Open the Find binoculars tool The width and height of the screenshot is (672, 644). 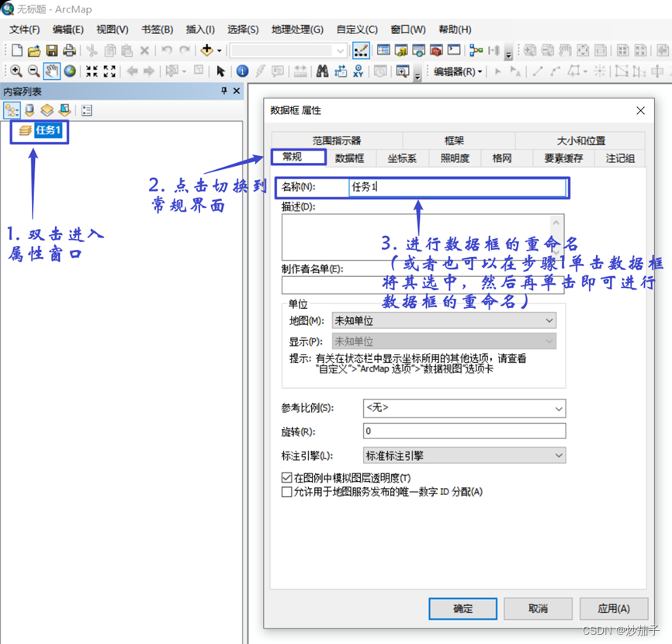click(x=322, y=71)
